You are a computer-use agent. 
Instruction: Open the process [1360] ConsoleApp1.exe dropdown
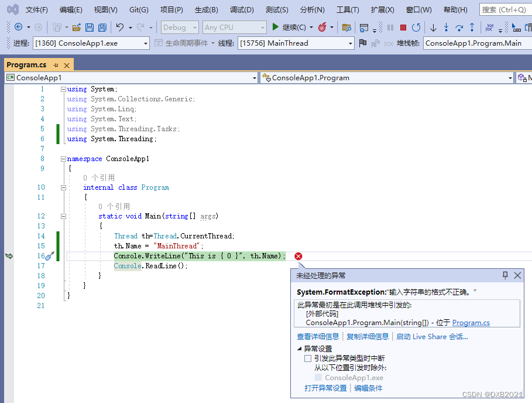(x=146, y=43)
